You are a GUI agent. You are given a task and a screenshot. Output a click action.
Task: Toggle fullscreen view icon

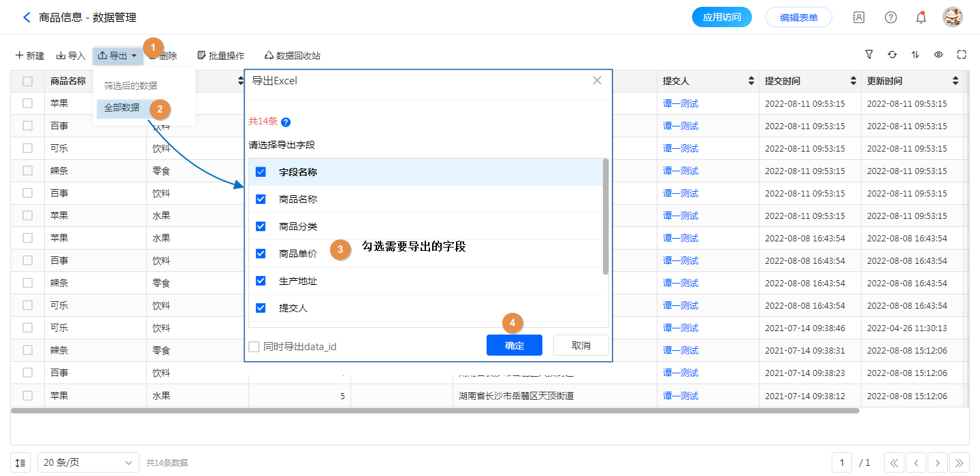click(x=962, y=55)
